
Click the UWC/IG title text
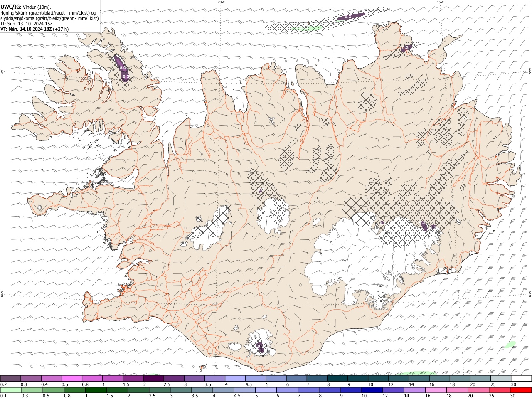pos(10,7)
